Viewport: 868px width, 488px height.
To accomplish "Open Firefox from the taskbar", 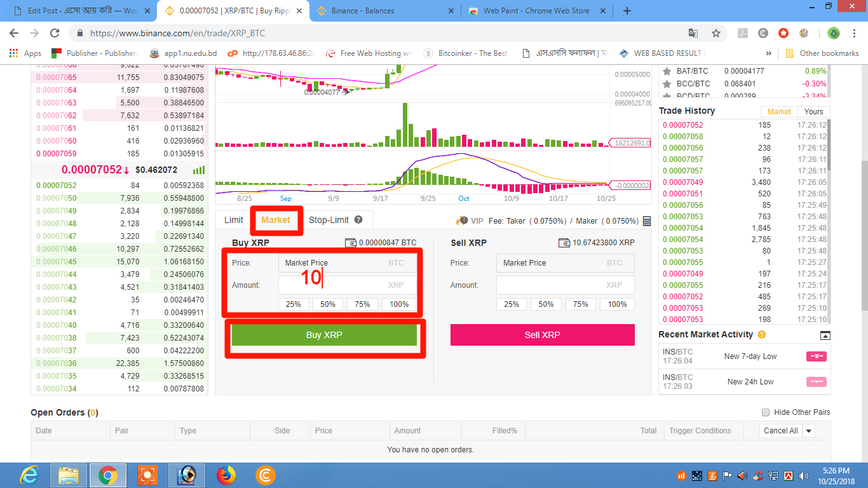I will tap(226, 475).
